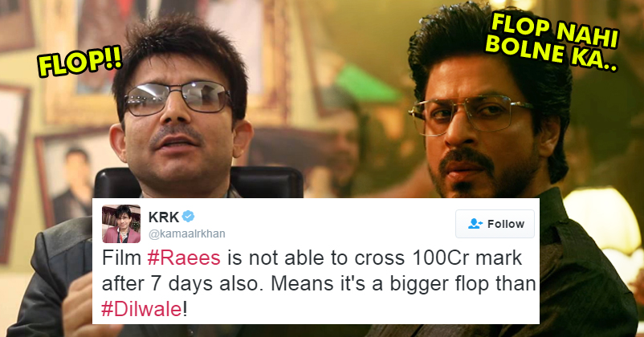
Task: Open the KRK display name link
Action: 164,217
